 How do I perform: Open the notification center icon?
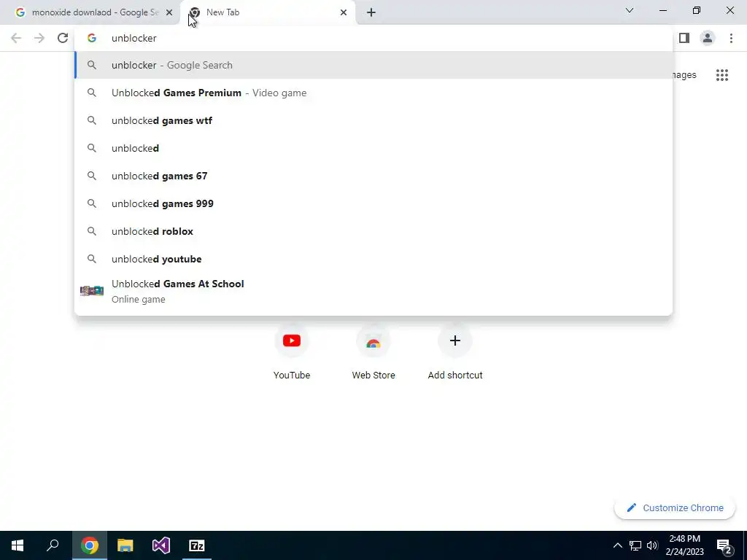click(724, 545)
